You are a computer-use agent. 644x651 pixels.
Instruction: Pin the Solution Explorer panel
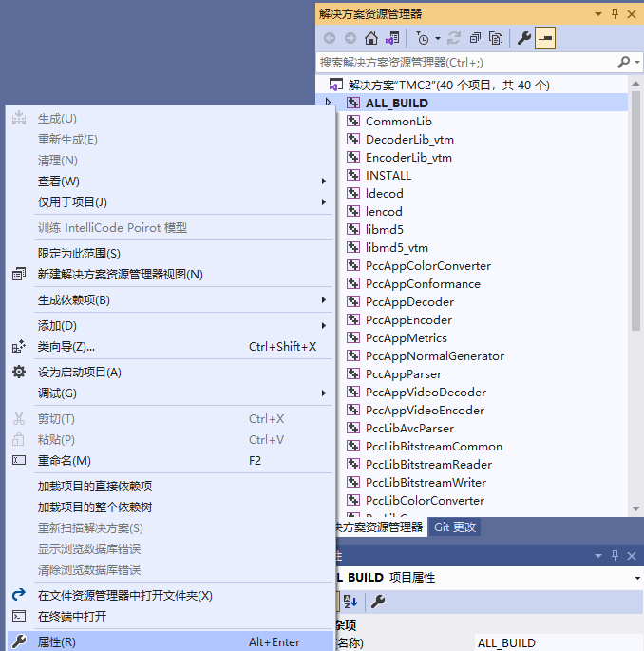click(x=615, y=14)
